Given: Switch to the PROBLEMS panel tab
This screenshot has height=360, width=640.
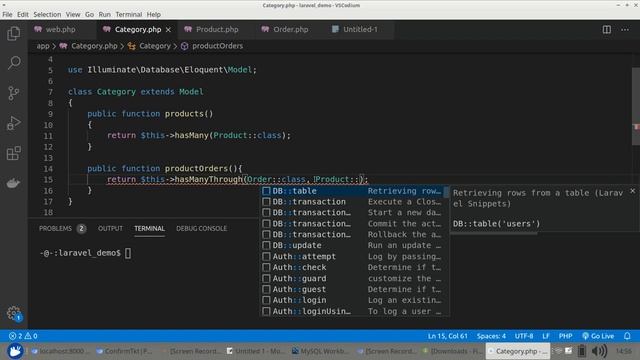Looking at the screenshot, I should point(62,229).
